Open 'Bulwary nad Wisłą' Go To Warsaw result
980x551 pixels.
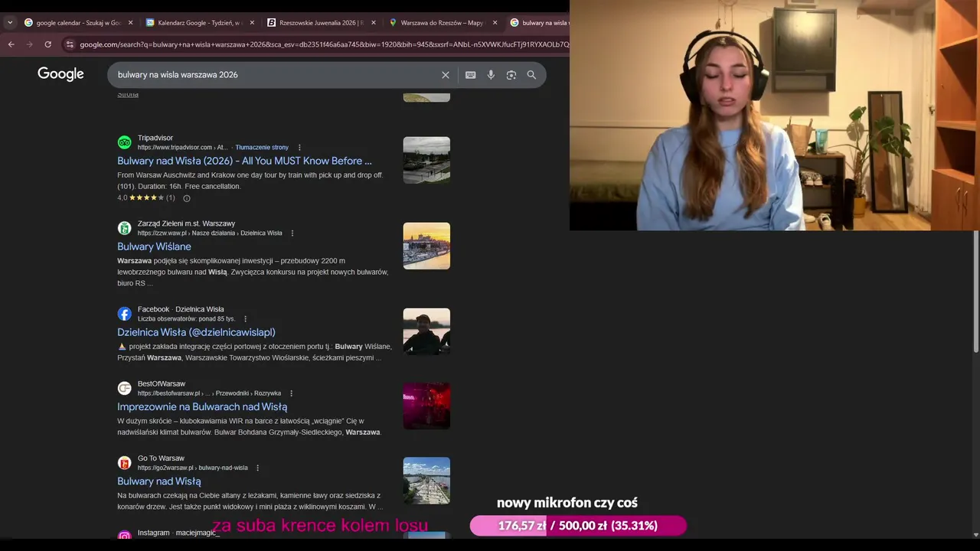coord(159,481)
